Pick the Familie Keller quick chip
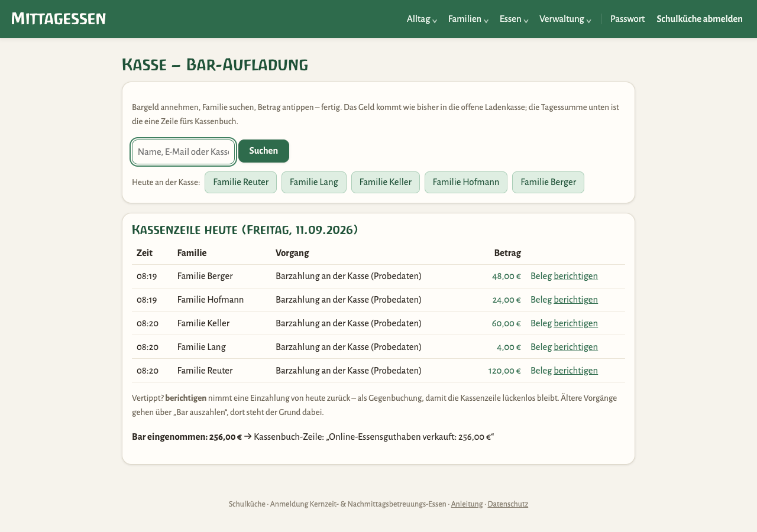Viewport: 757px width, 532px height. tap(386, 182)
